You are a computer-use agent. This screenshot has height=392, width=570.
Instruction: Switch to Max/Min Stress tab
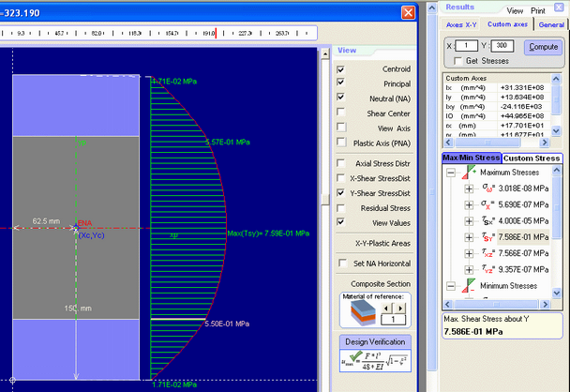click(x=472, y=158)
